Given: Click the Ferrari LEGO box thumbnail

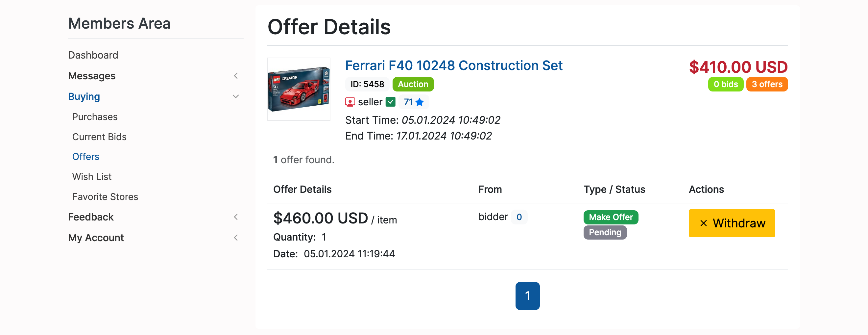Looking at the screenshot, I should (x=299, y=90).
